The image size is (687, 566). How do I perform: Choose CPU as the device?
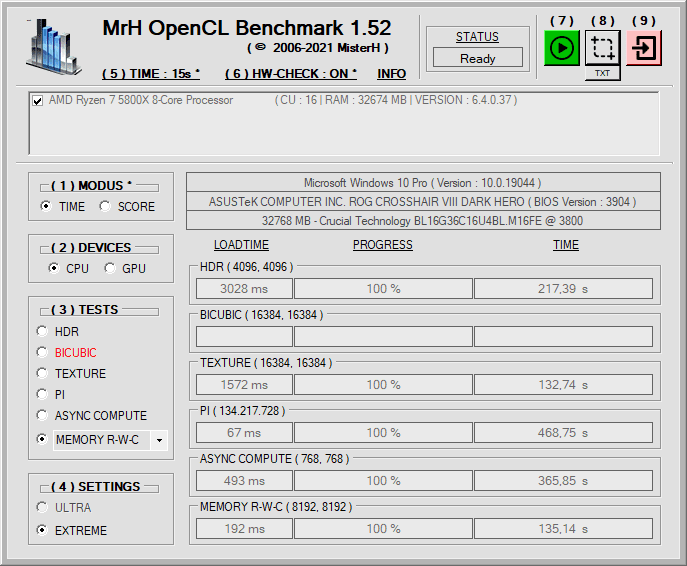[x=53, y=268]
